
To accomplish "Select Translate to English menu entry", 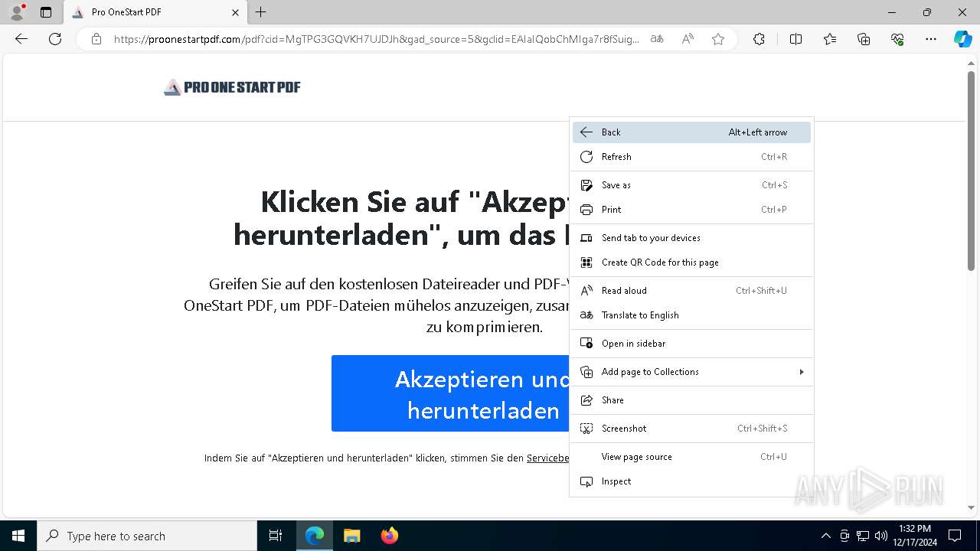I will coord(691,315).
